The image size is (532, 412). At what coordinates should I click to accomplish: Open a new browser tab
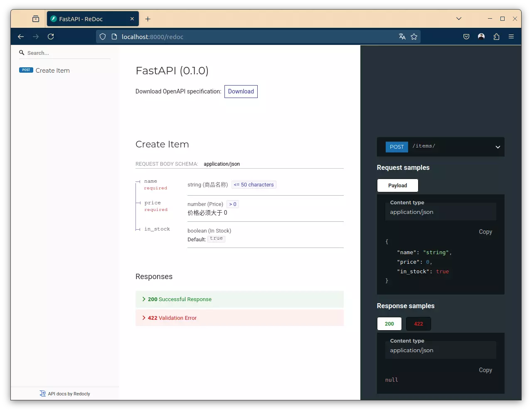point(148,19)
